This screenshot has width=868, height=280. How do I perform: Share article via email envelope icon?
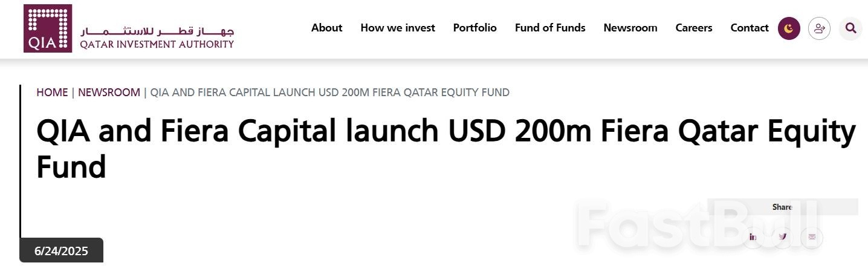[812, 237]
